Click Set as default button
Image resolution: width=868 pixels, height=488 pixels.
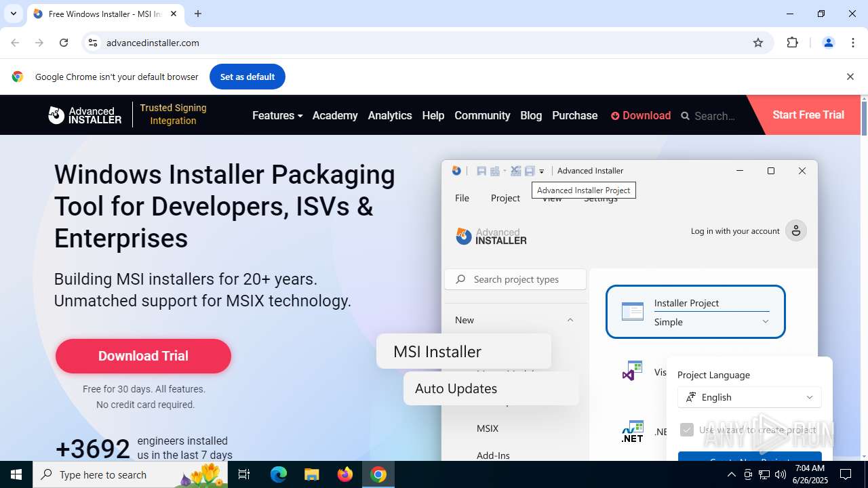tap(248, 77)
